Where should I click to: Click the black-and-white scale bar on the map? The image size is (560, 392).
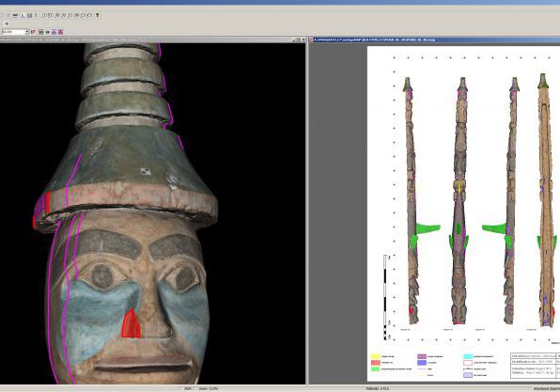[x=385, y=297]
